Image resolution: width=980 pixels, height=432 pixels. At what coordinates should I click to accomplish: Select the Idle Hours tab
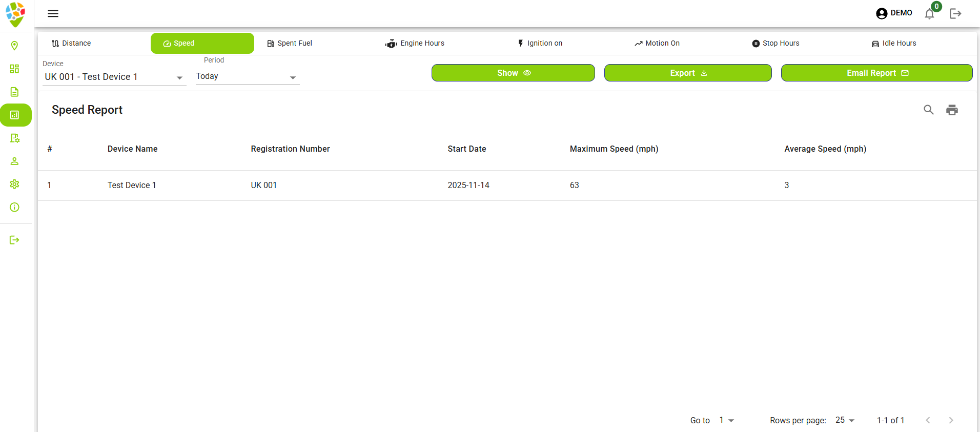(x=894, y=44)
